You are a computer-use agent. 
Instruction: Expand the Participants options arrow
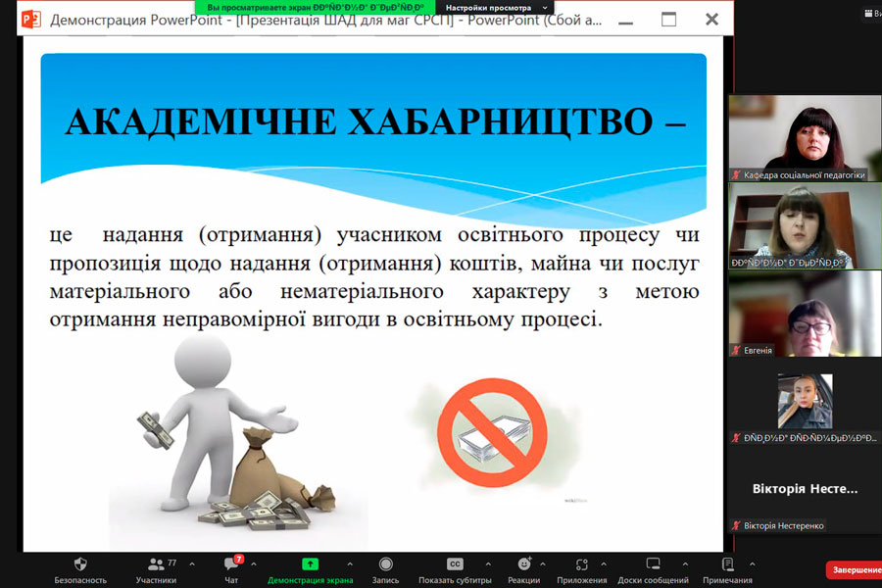[x=192, y=563]
